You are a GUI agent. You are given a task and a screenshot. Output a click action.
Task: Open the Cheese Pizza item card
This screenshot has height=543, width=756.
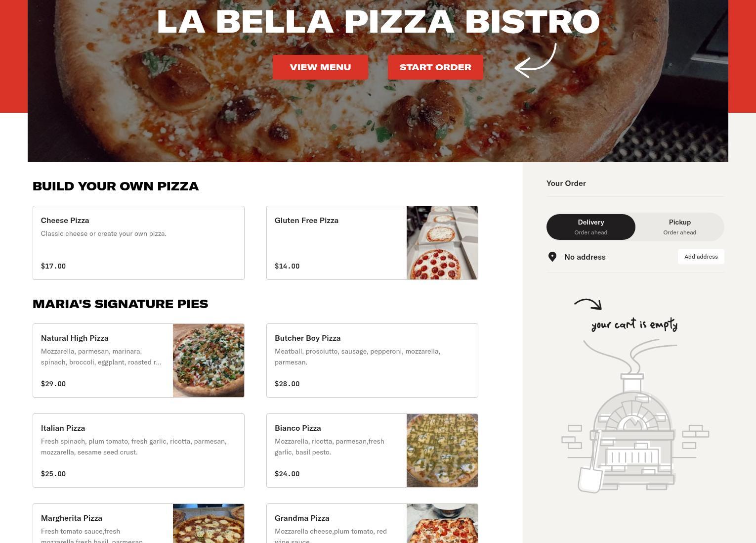coord(138,243)
